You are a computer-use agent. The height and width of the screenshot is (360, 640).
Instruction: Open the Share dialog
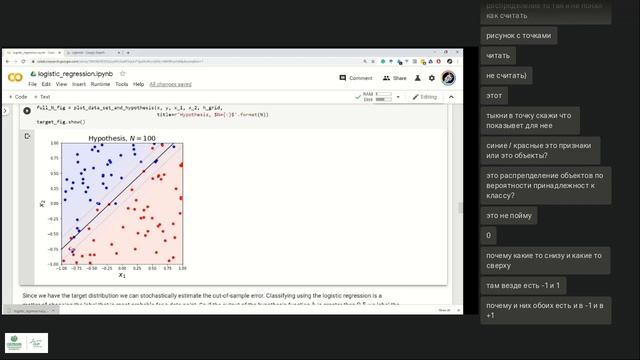395,78
